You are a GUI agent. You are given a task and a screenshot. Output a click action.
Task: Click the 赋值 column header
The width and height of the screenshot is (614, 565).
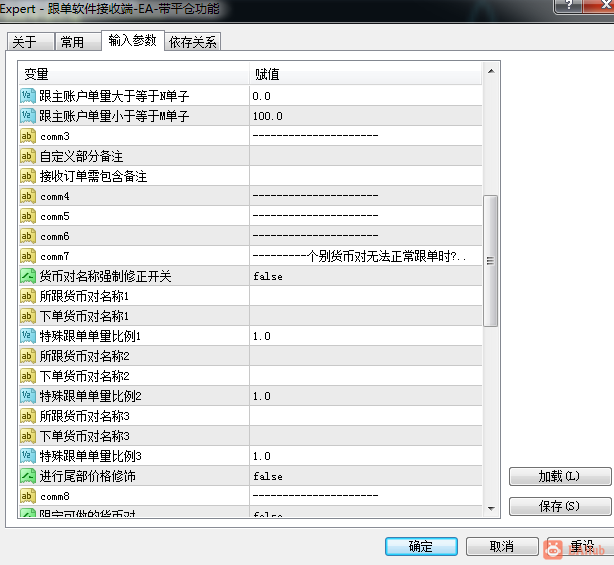tap(366, 74)
